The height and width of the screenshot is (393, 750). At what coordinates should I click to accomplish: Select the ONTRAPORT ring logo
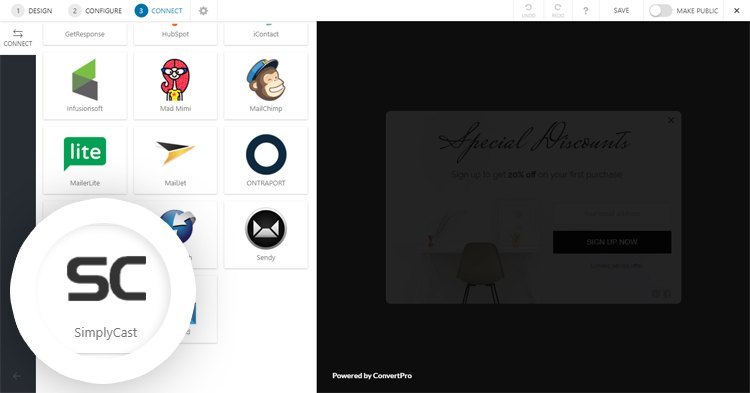(266, 154)
